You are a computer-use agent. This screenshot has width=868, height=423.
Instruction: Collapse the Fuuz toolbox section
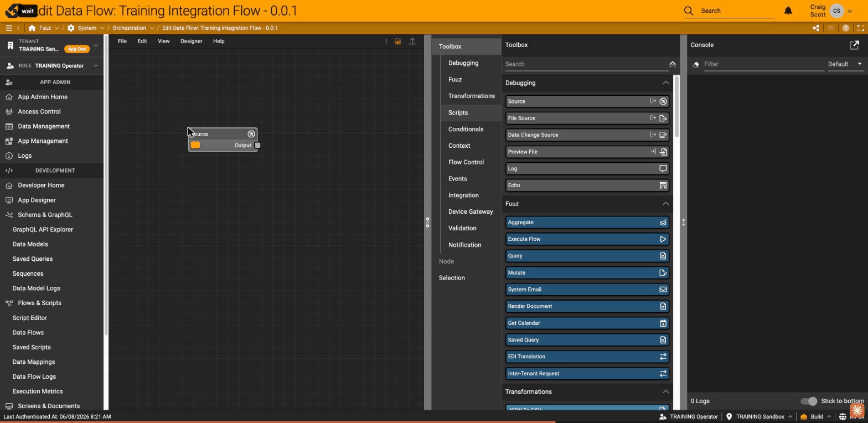pyautogui.click(x=665, y=204)
